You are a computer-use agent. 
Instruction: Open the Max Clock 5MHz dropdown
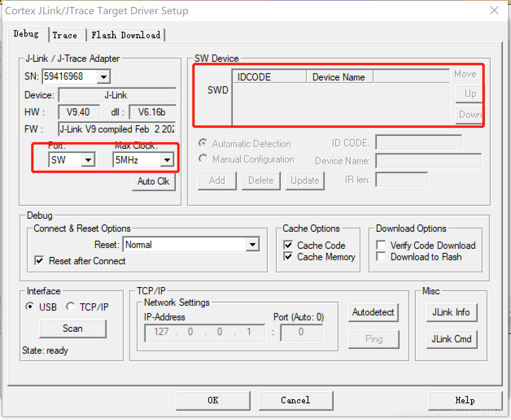click(x=167, y=160)
